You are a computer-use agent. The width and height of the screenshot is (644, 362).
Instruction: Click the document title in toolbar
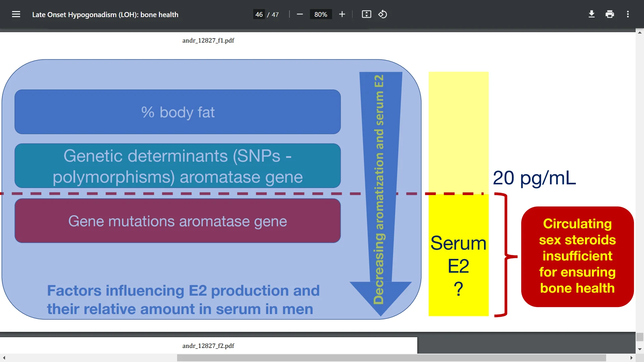pyautogui.click(x=105, y=14)
